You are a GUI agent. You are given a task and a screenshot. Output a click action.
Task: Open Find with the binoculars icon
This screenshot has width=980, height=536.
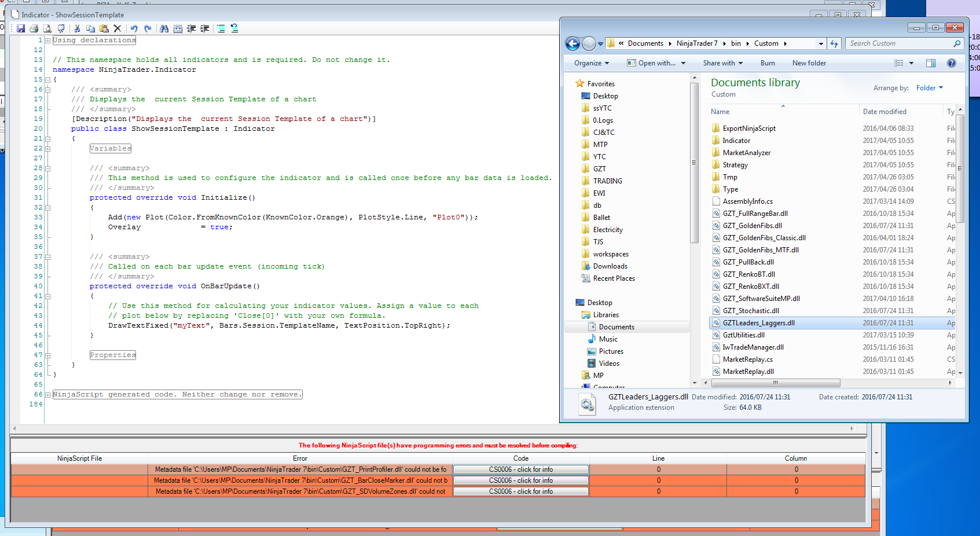tap(164, 28)
